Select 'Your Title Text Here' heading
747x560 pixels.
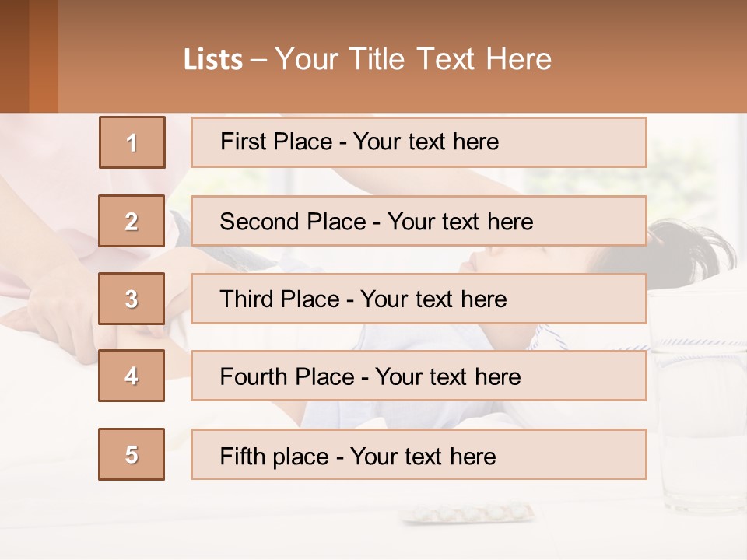(412, 59)
